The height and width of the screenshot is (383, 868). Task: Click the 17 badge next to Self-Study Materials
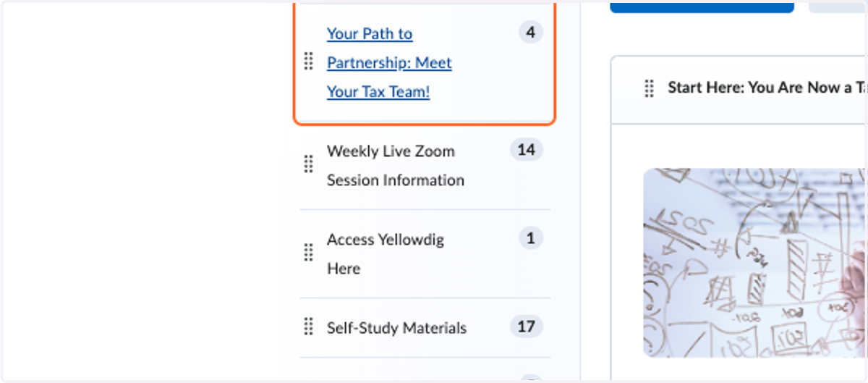click(526, 327)
